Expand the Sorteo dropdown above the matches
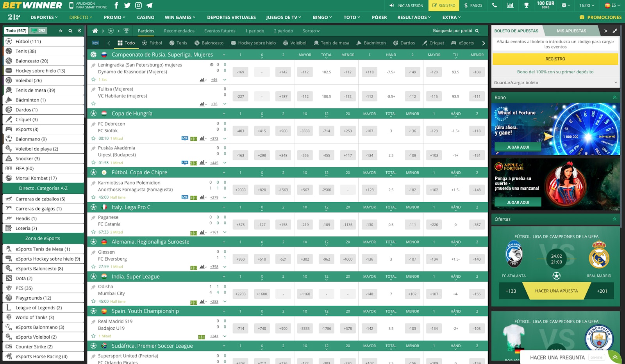The image size is (625, 364). (x=311, y=31)
